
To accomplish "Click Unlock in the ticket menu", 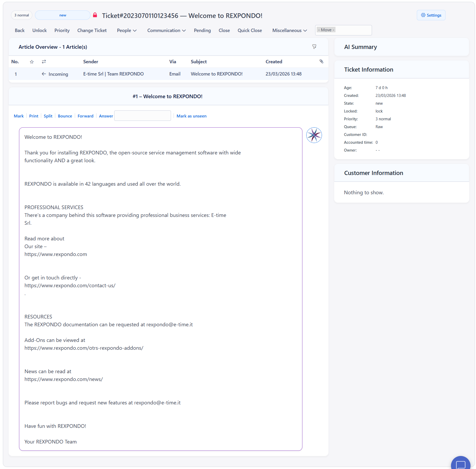I will point(39,30).
